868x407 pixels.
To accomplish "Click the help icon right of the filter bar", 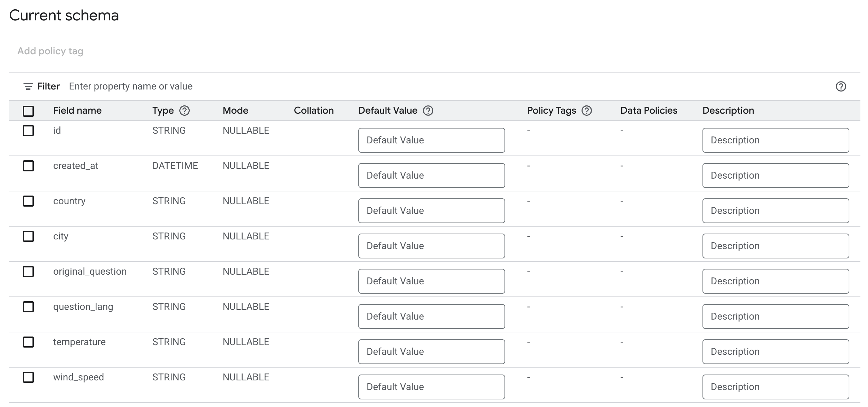I will pos(842,86).
